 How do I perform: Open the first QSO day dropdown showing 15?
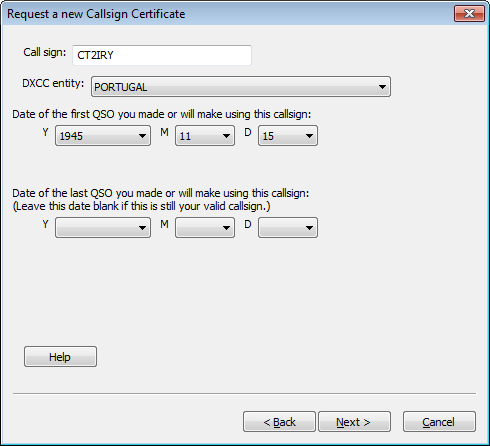coord(288,136)
